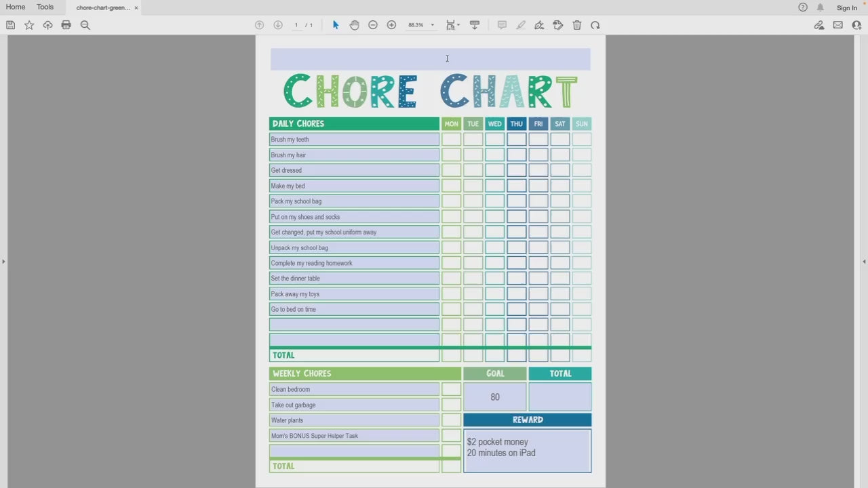The width and height of the screenshot is (868, 488).
Task: Tick the Clean bedroom weekly checkbox
Action: point(451,389)
